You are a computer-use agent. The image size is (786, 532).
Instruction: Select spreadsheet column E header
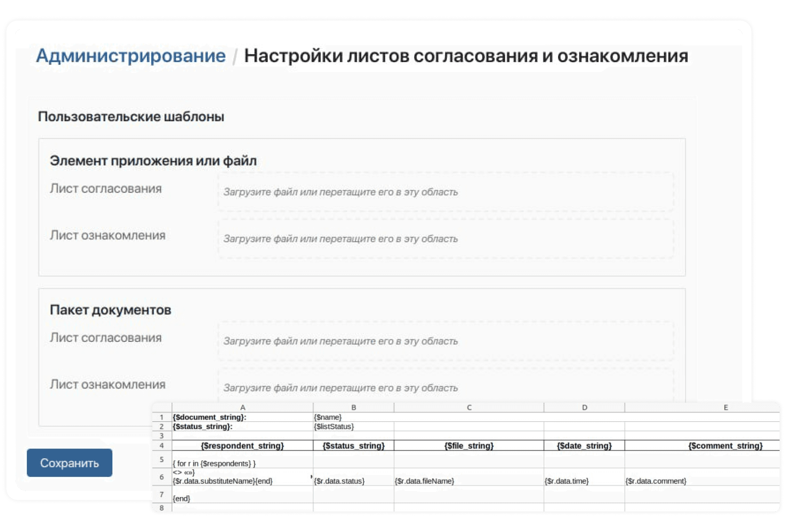click(702, 407)
